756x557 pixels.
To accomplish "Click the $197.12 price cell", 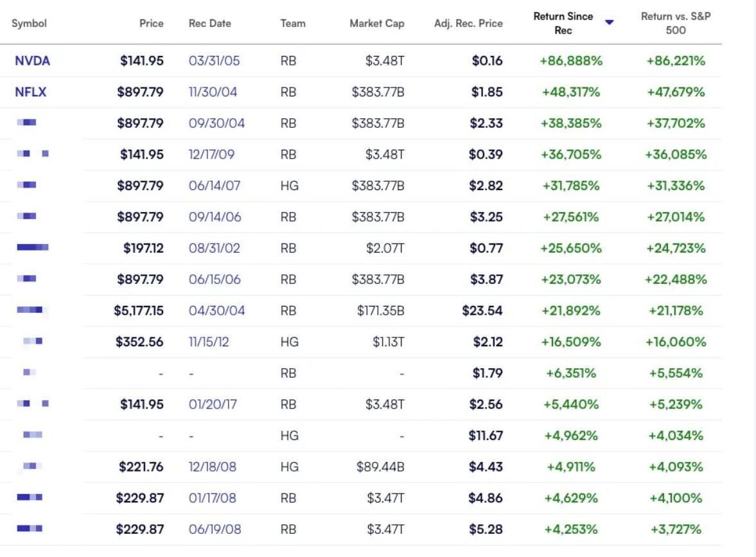I will point(143,249).
